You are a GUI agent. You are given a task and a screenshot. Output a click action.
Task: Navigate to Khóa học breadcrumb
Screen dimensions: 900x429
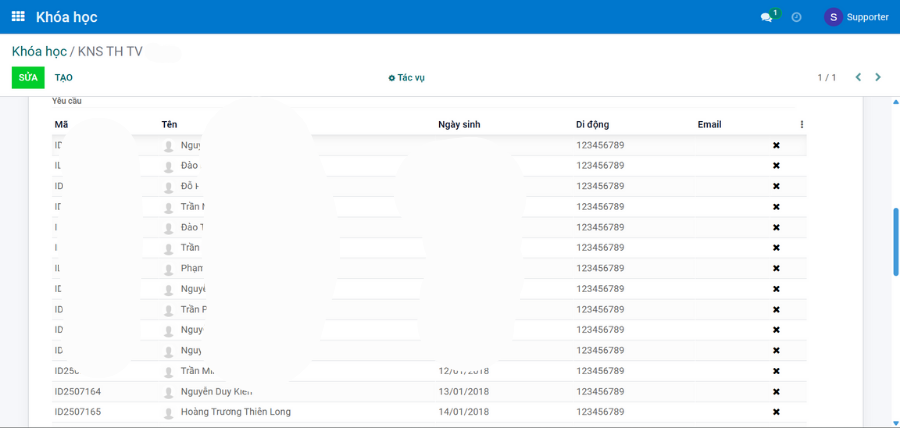pyautogui.click(x=39, y=51)
